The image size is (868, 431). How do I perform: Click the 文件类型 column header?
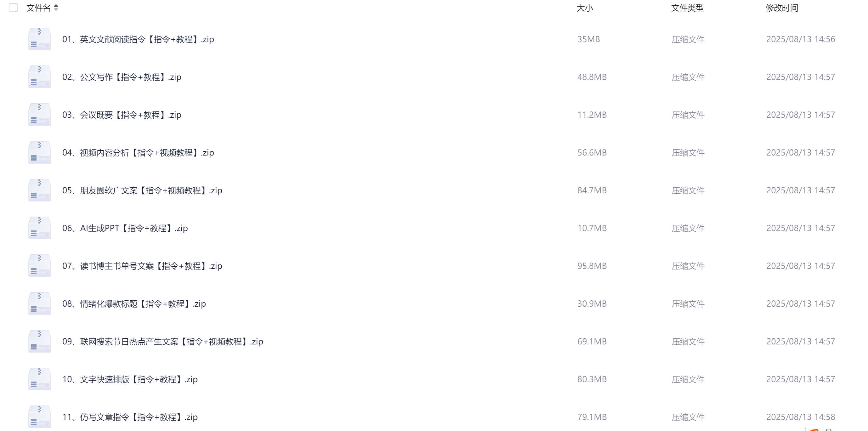(x=687, y=8)
